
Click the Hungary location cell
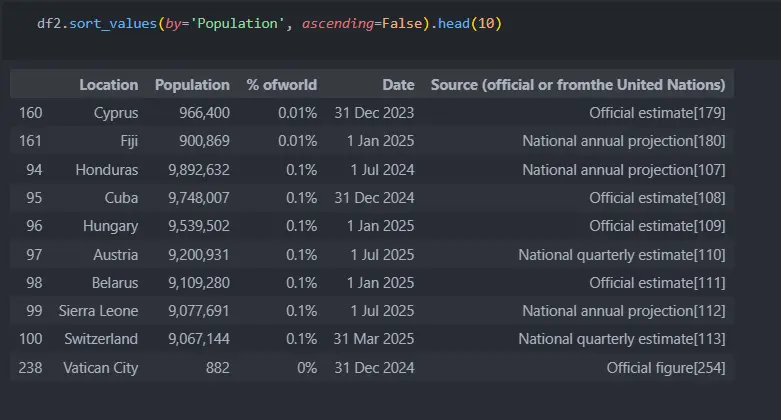[110, 226]
